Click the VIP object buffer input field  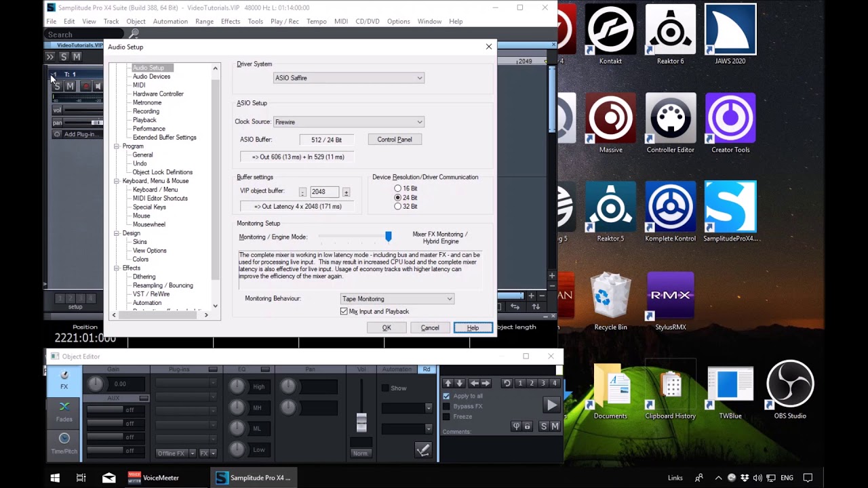click(x=324, y=192)
